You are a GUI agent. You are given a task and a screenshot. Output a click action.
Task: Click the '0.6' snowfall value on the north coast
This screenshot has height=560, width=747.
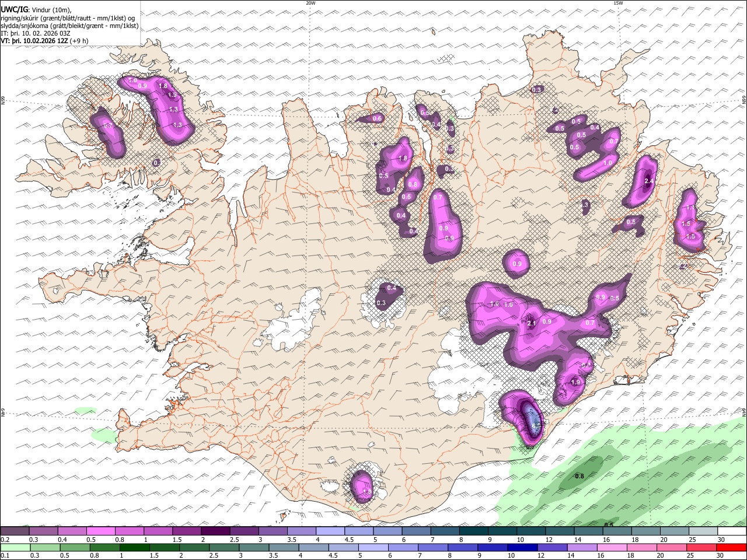[x=377, y=118]
